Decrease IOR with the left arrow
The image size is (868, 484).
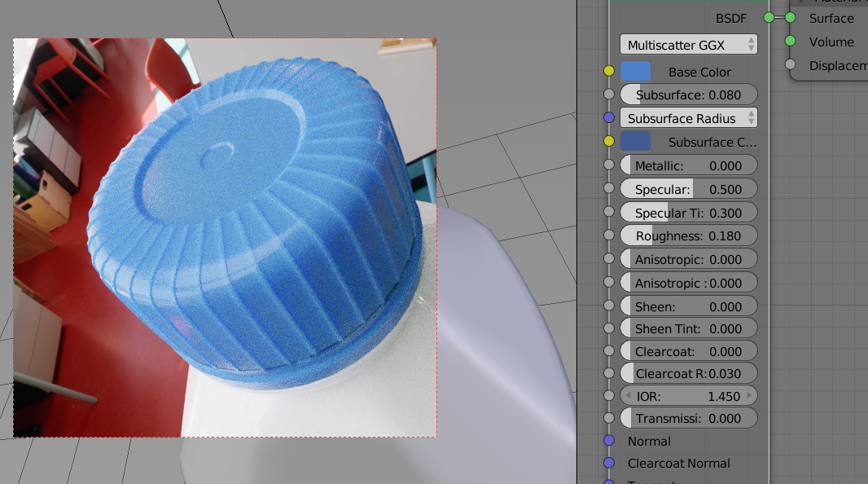pyautogui.click(x=627, y=396)
